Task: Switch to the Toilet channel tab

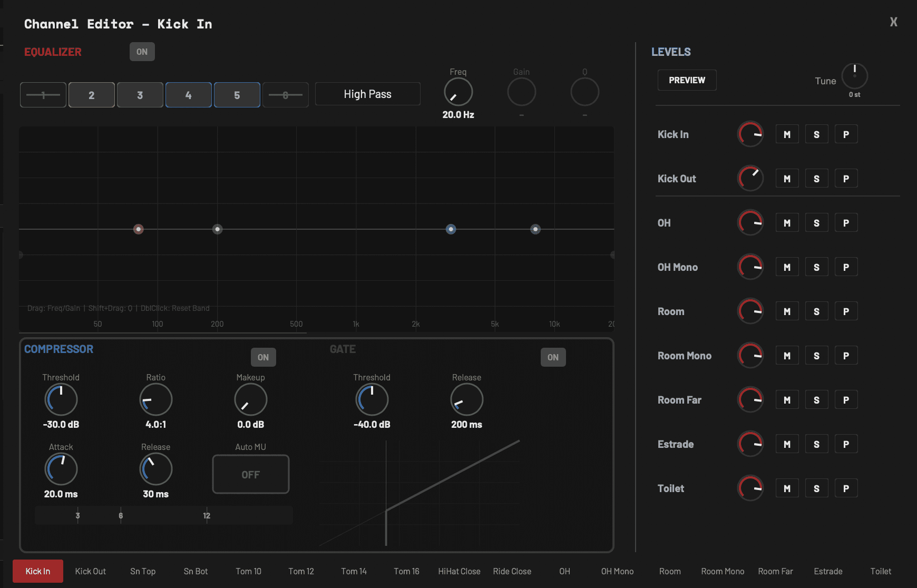Action: point(881,571)
